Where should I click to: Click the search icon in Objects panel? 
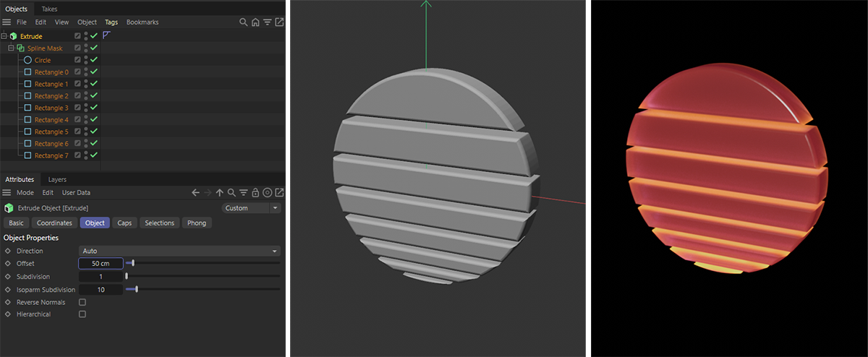coord(244,22)
